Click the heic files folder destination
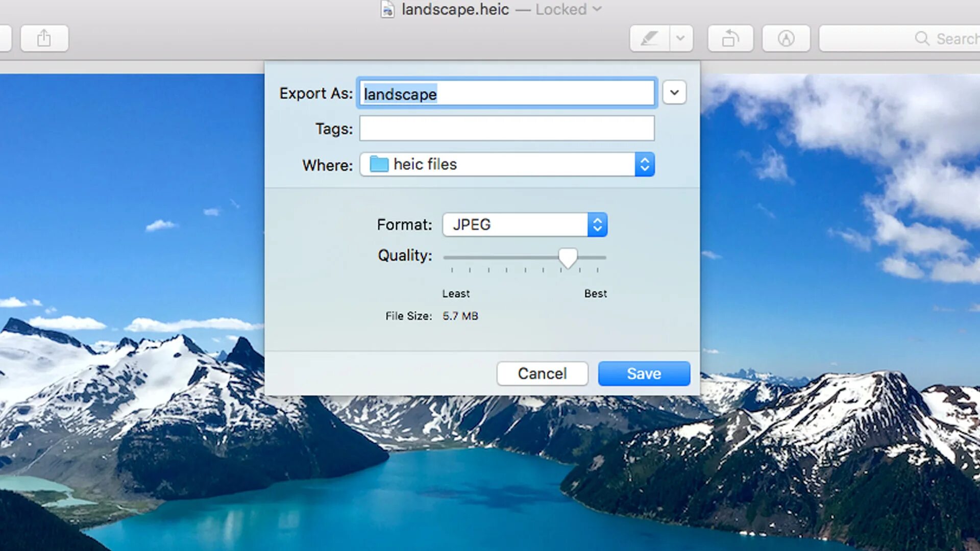 click(x=506, y=164)
